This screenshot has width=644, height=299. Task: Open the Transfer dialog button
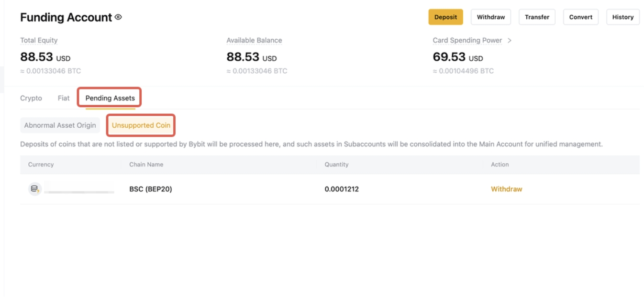click(x=537, y=17)
